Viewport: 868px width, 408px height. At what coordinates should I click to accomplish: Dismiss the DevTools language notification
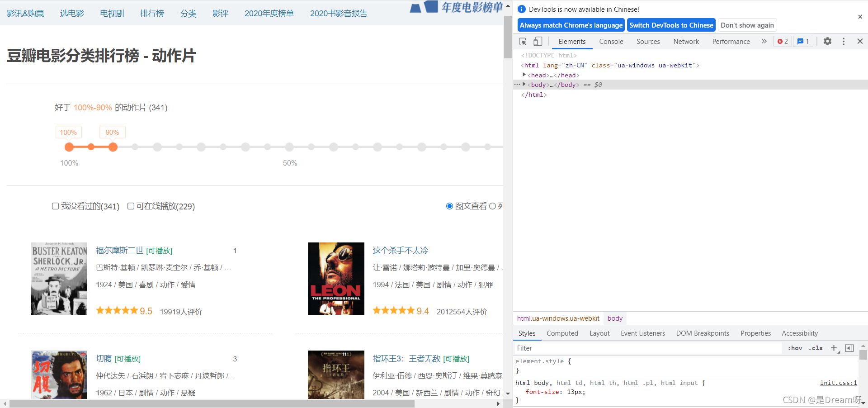point(860,17)
